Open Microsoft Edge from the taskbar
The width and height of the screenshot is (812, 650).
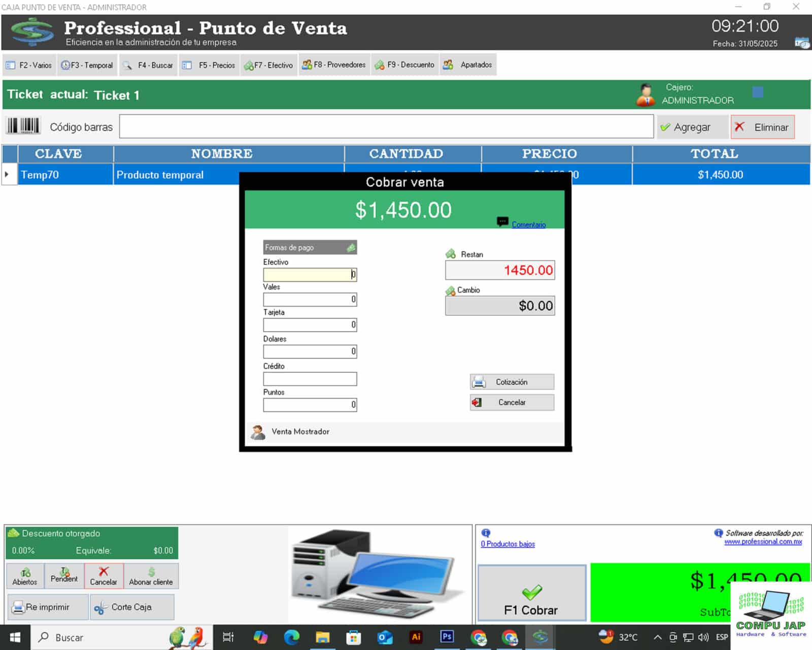coord(292,637)
